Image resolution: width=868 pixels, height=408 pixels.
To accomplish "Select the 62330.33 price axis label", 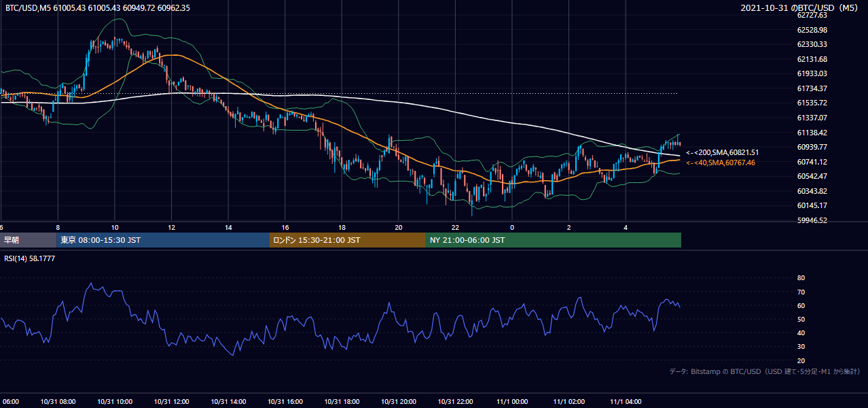I will point(812,44).
